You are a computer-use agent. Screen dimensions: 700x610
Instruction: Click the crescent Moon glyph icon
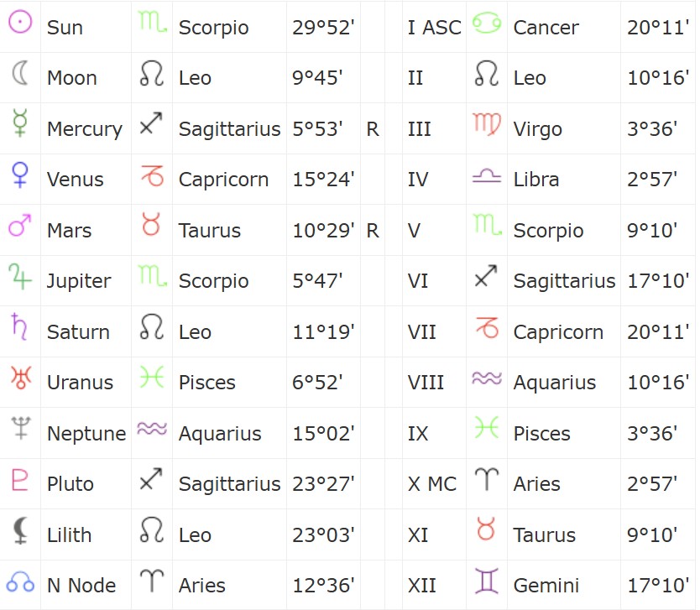point(20,73)
